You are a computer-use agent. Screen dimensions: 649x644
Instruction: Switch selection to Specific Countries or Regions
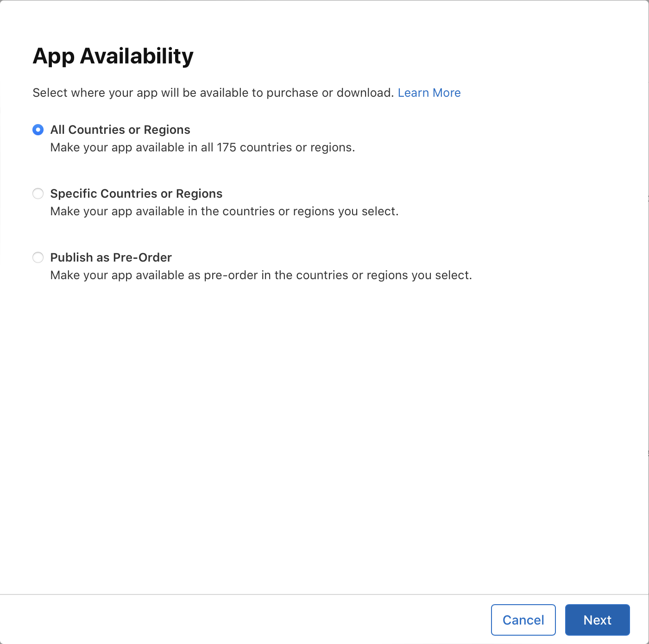click(x=38, y=194)
